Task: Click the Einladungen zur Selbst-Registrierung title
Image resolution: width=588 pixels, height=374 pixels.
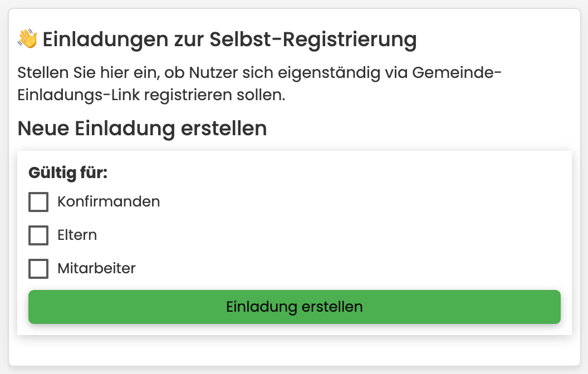Action: point(230,39)
